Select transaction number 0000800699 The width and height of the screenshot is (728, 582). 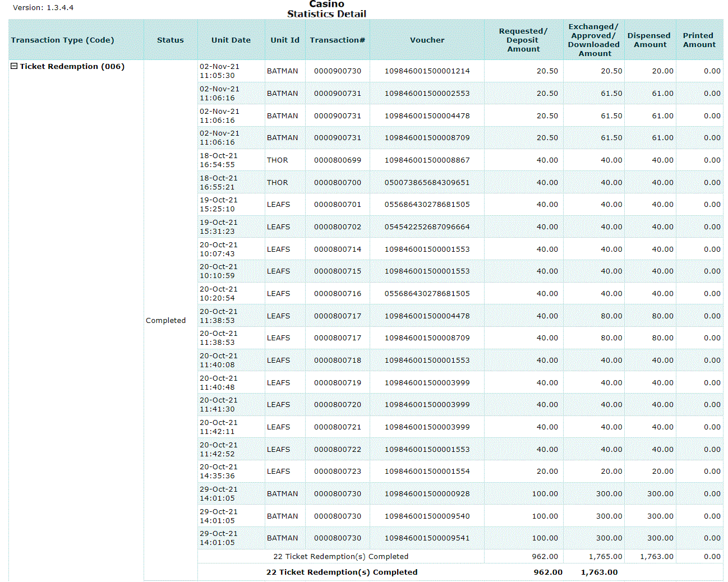[338, 160]
